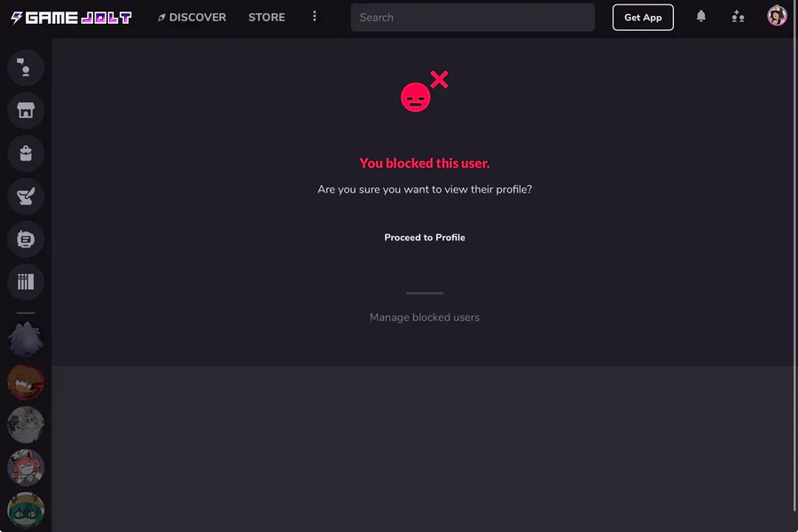Open the quests icon in sidebar

click(x=26, y=196)
